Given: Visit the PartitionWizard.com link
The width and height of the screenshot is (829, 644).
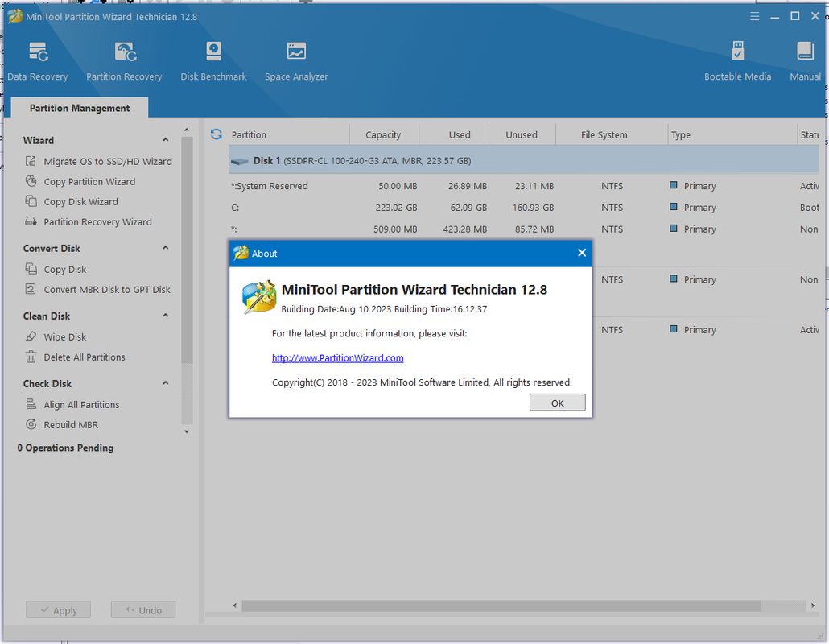Looking at the screenshot, I should click(x=337, y=358).
